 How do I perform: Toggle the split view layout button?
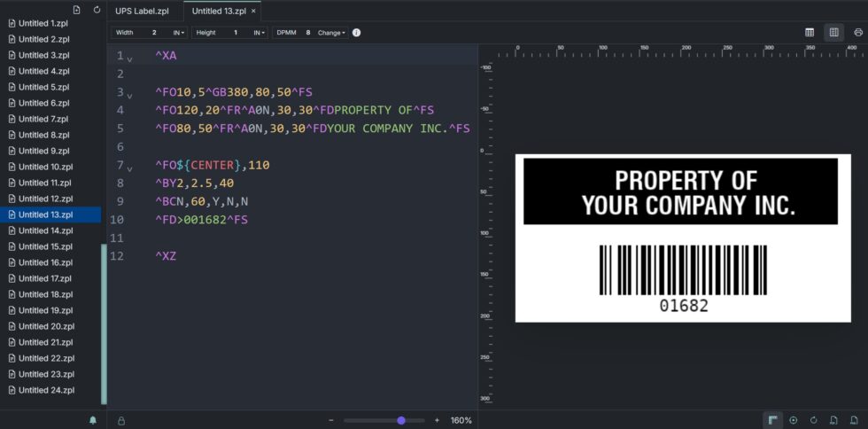pyautogui.click(x=833, y=33)
